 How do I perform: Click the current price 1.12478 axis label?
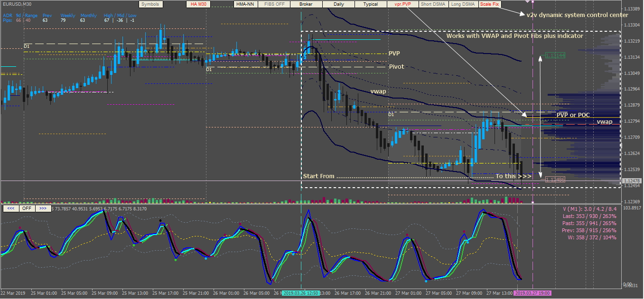632,181
